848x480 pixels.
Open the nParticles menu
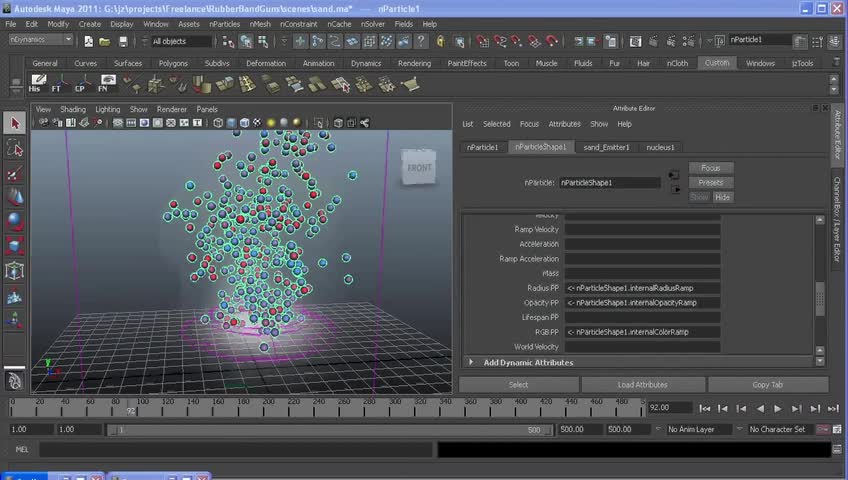point(224,24)
